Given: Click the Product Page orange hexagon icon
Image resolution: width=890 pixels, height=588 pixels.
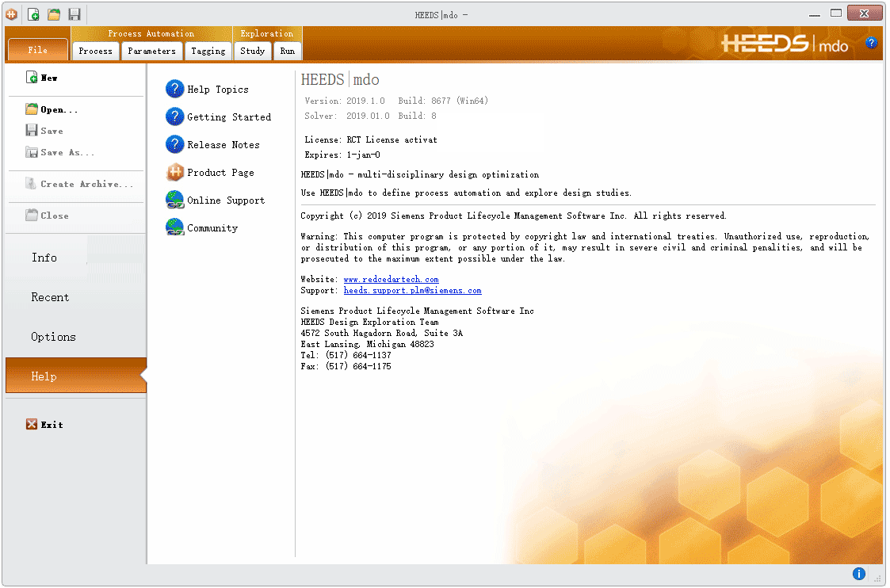Looking at the screenshot, I should tap(175, 172).
